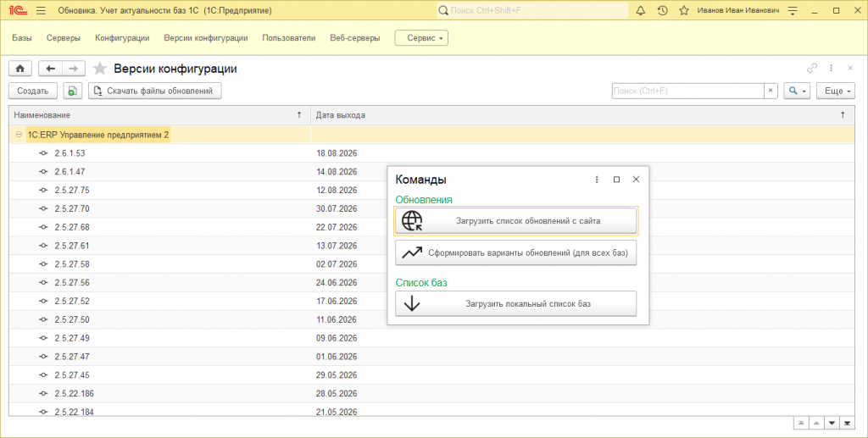Open the Сервис dropdown menu
Screen dimensions: 868x438
pyautogui.click(x=421, y=38)
